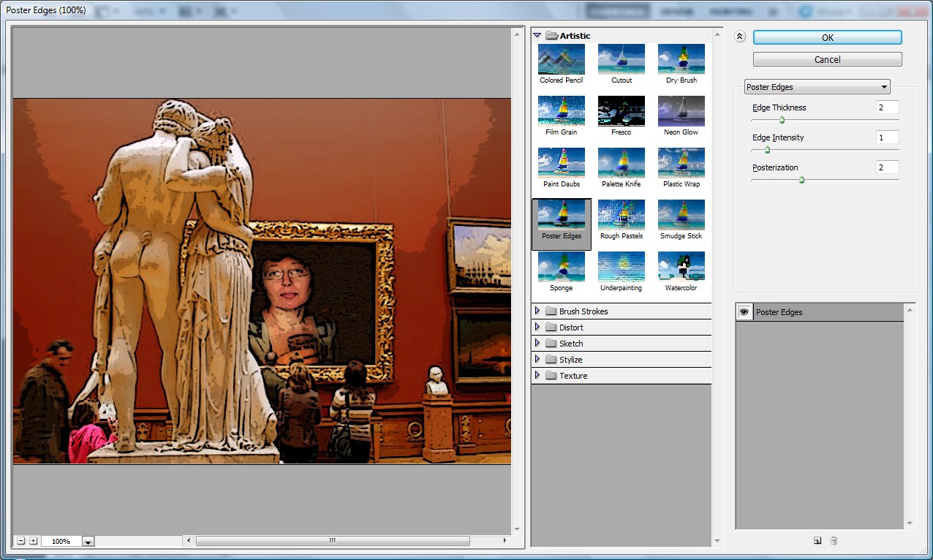Click the zoom percentage 100% field
933x560 pixels.
(x=61, y=542)
